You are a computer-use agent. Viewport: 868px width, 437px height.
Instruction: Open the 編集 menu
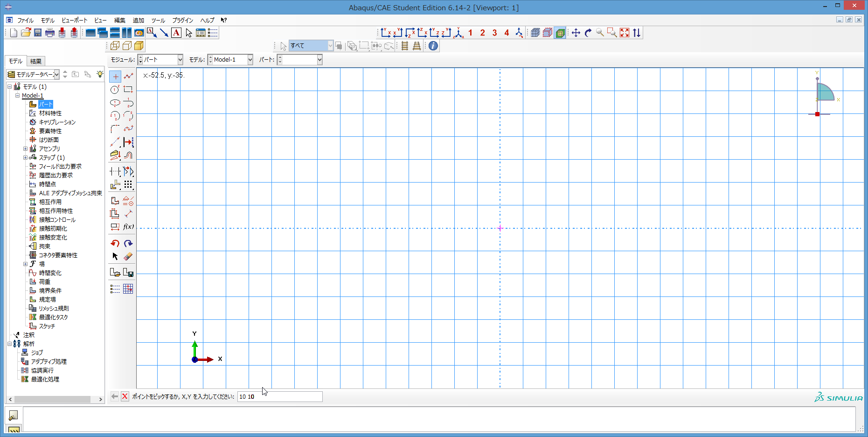tap(120, 21)
